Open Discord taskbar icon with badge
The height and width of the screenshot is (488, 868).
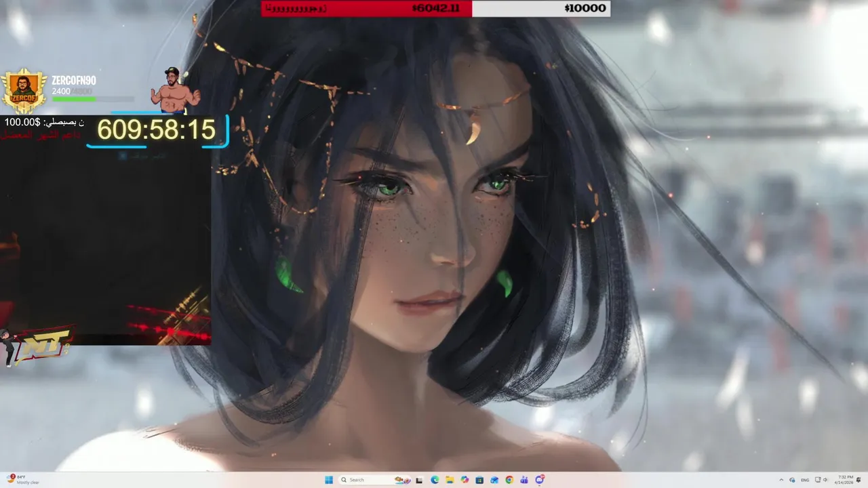pos(540,480)
